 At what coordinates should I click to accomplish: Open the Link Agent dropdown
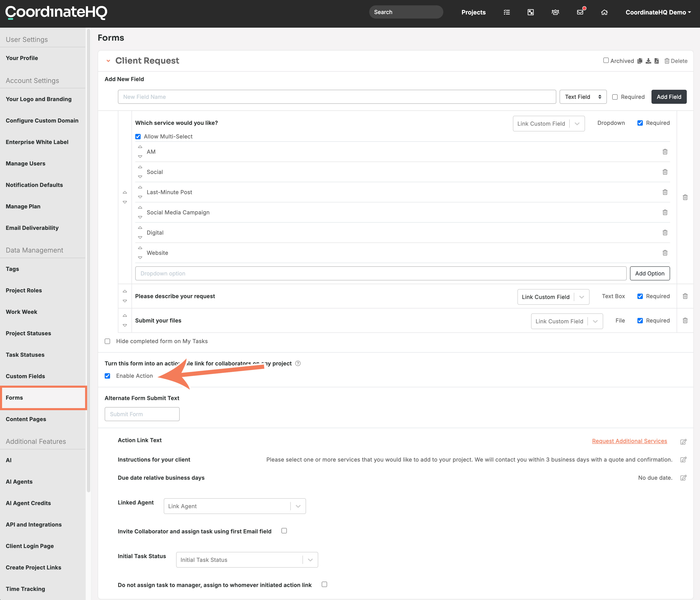click(x=235, y=506)
